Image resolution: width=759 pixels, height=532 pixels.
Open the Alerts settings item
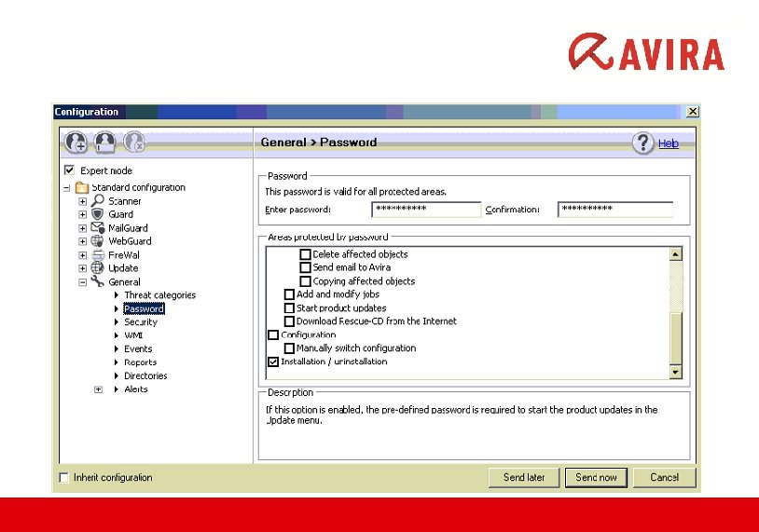135,389
